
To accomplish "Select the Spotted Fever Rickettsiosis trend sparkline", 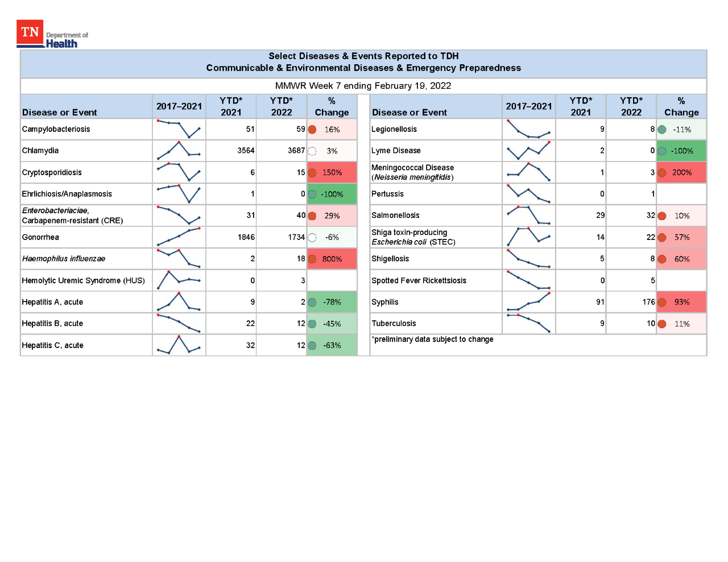I will (528, 280).
